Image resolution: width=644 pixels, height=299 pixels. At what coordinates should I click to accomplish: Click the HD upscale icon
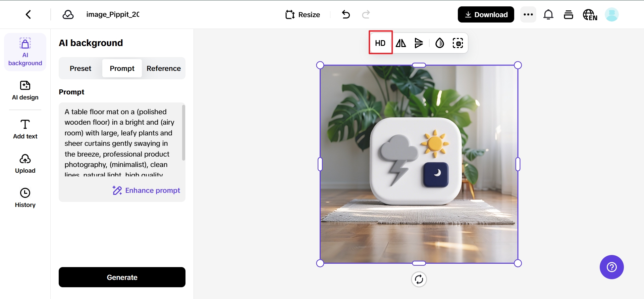[x=380, y=43]
